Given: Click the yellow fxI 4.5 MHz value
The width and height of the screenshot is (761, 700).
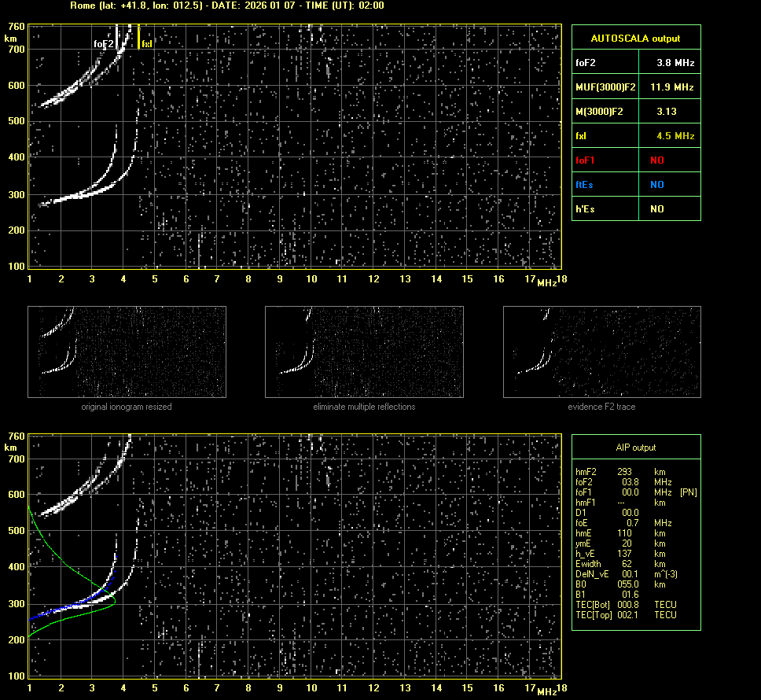Looking at the screenshot, I should pyautogui.click(x=675, y=136).
